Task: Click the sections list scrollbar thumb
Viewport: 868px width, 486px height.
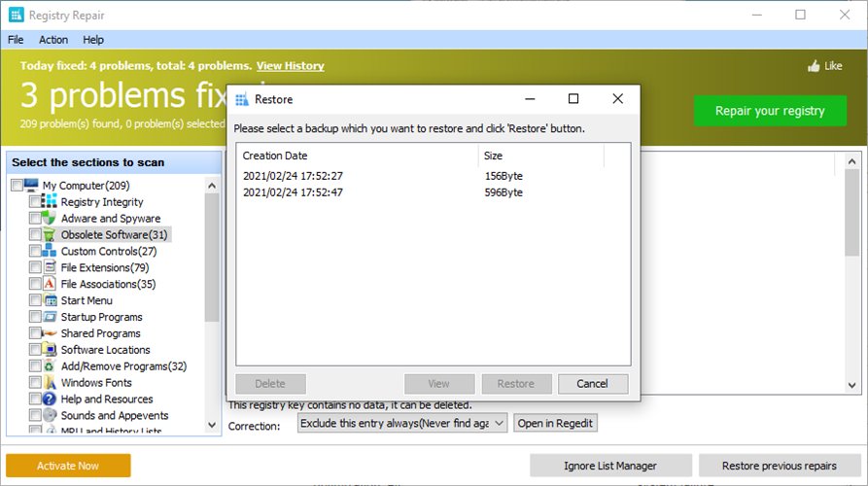Action: tap(212, 258)
